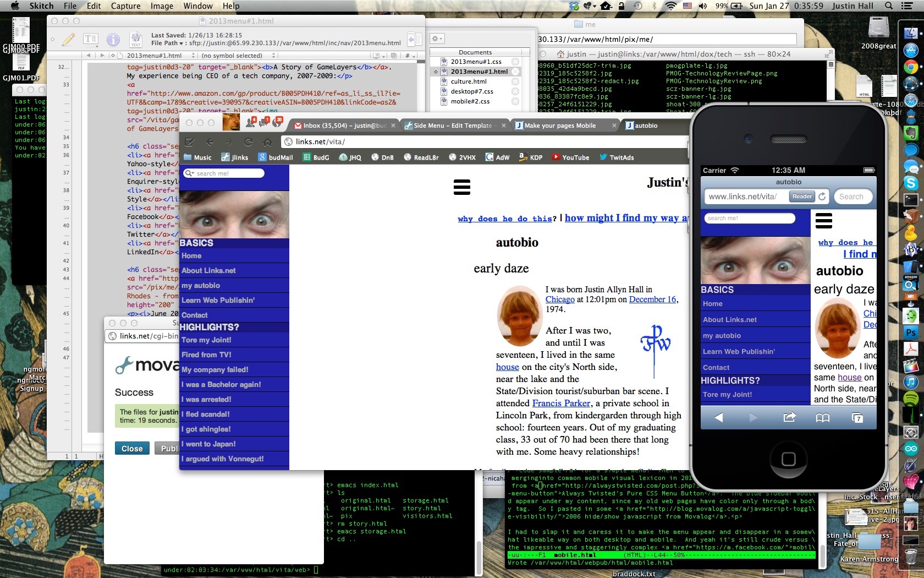Open Spotify from the Dock
The image size is (924, 578).
(x=911, y=399)
